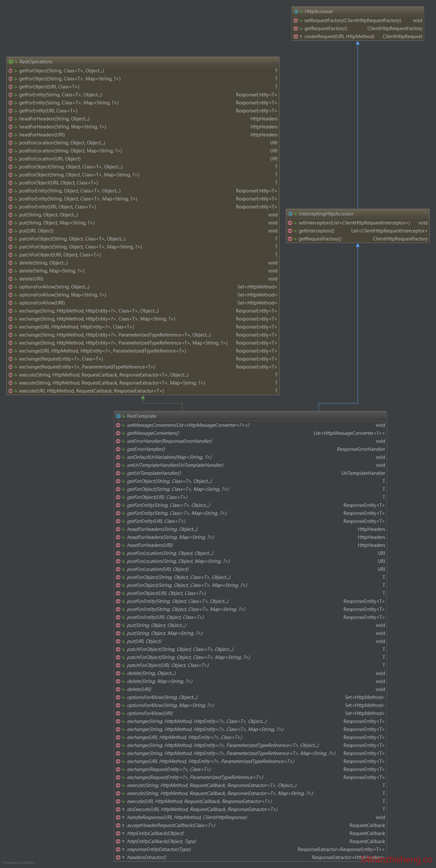This screenshot has height=868, width=436.
Task: Select the HttpAccessor class title
Action: point(319,12)
